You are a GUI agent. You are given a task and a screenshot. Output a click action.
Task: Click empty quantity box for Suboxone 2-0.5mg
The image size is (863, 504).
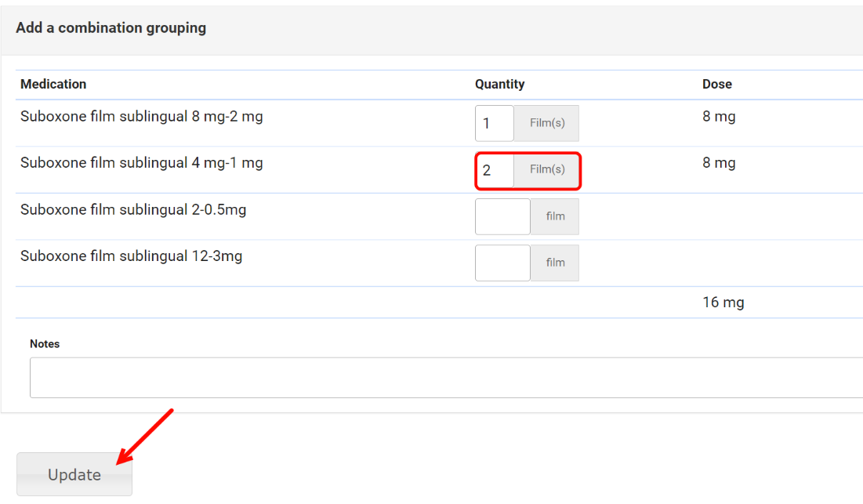pyautogui.click(x=502, y=216)
